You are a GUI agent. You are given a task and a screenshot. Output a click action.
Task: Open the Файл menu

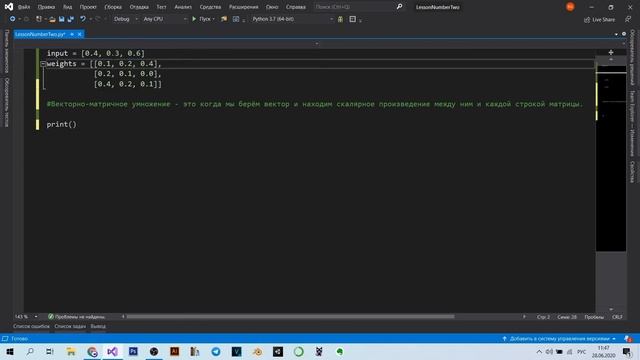click(x=24, y=7)
